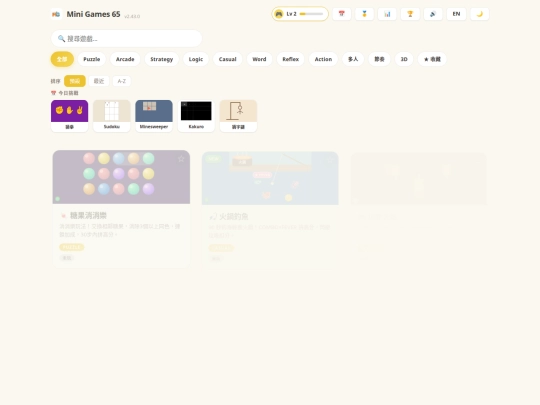Filter games by 3D category
Image resolution: width=540 pixels, height=405 pixels.
pyautogui.click(x=404, y=59)
